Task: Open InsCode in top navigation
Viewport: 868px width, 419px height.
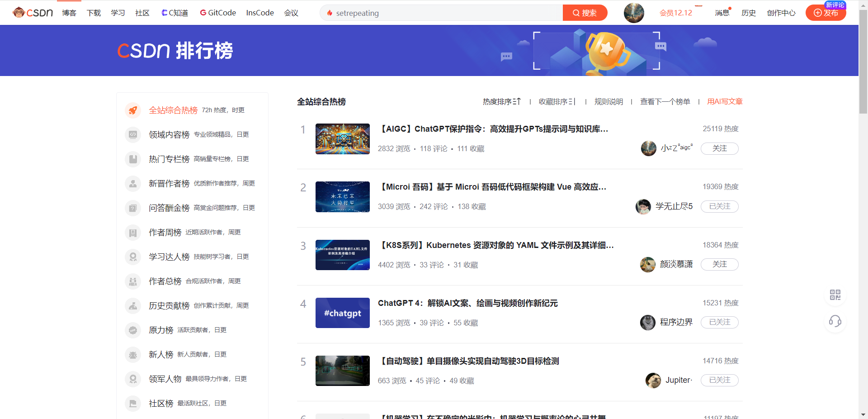Action: coord(260,13)
